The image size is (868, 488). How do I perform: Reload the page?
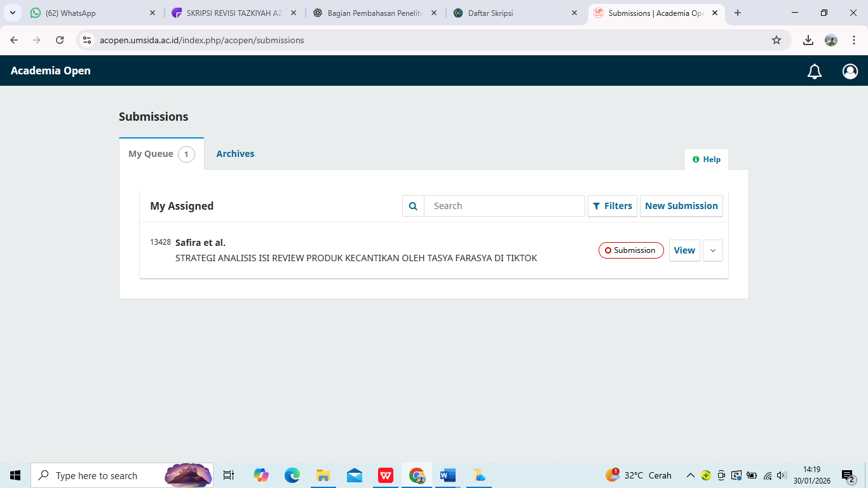60,40
